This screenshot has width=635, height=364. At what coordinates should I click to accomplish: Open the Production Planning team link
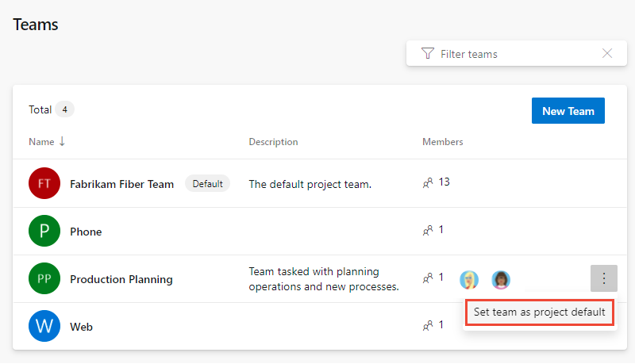click(121, 279)
